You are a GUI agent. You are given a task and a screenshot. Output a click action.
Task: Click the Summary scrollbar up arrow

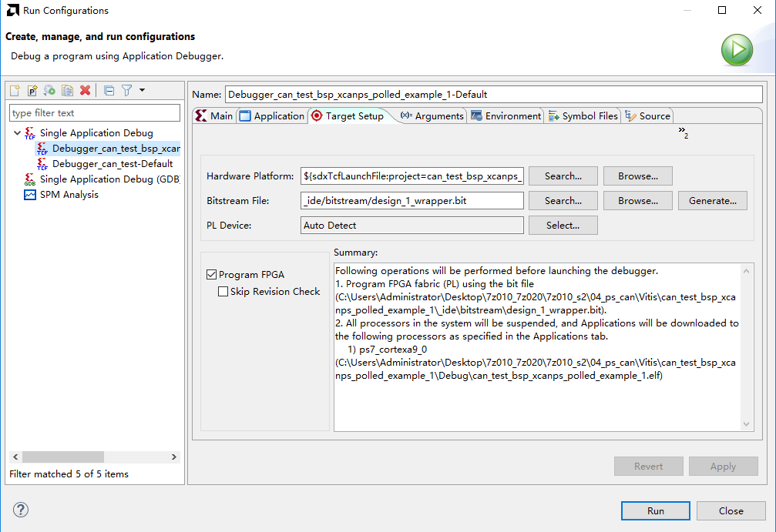tap(746, 271)
